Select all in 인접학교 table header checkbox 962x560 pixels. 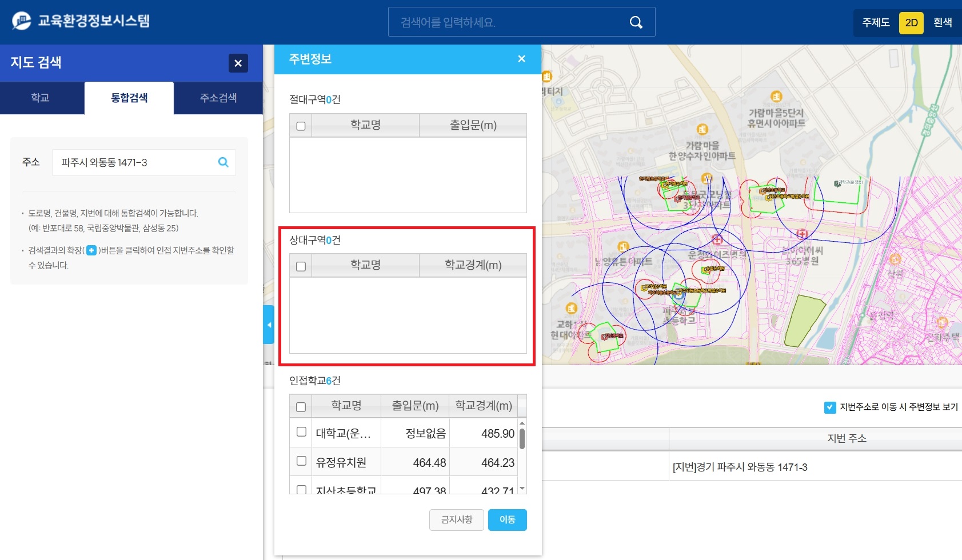point(301,407)
